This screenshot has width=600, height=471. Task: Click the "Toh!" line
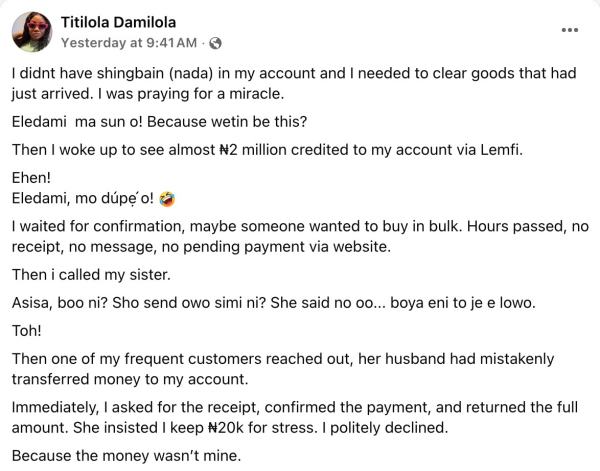coord(25,327)
